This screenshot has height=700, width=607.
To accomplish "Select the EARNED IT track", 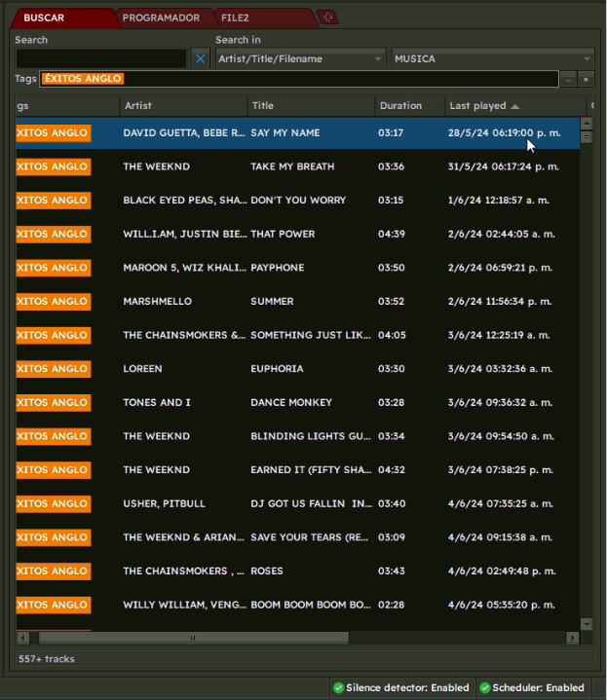I will tap(311, 469).
